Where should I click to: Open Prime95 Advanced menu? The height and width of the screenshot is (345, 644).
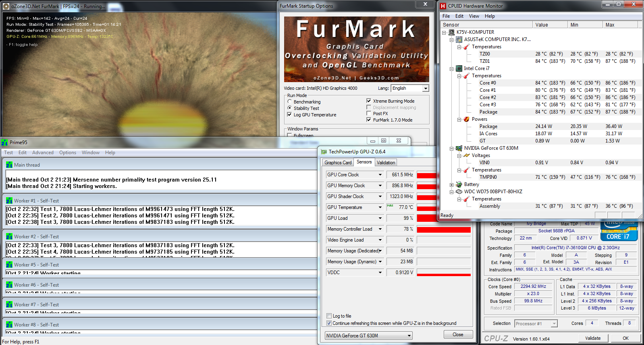[x=43, y=153]
